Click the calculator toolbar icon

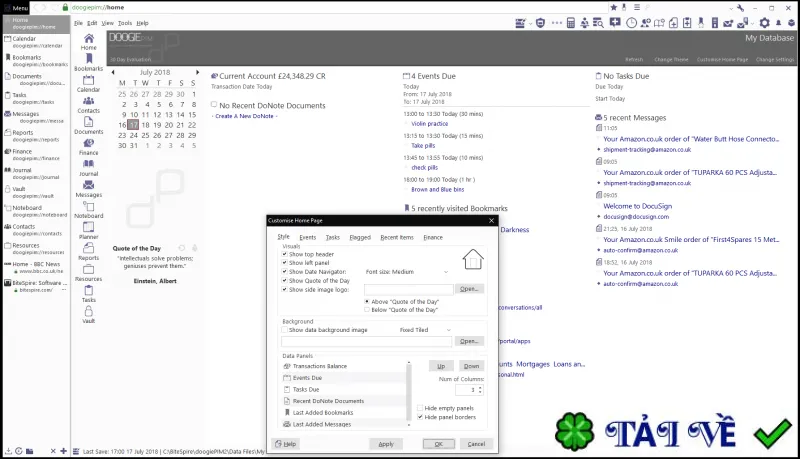571,22
